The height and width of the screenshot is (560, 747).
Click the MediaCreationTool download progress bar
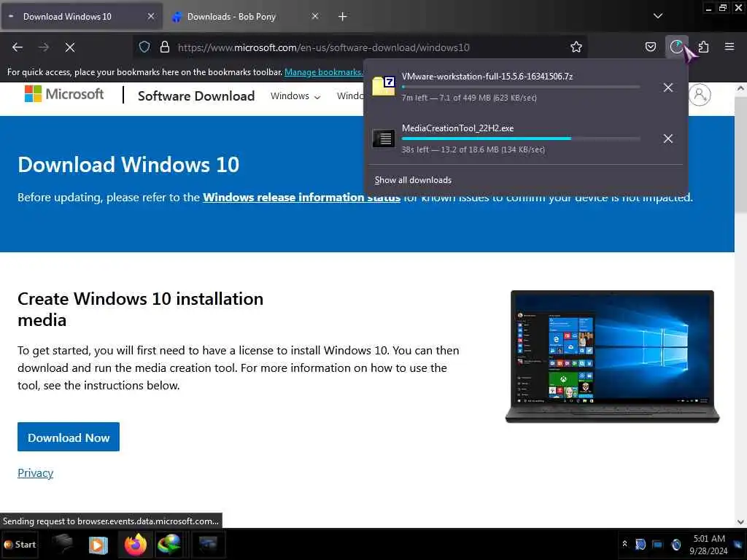click(521, 139)
